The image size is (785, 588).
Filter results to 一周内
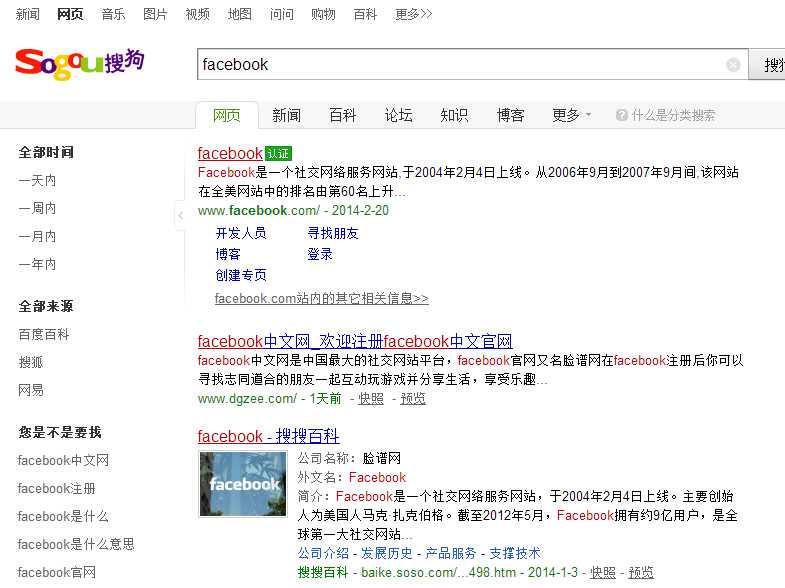37,208
